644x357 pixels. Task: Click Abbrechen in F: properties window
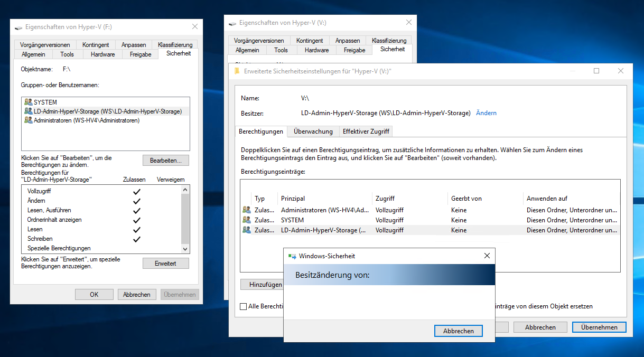(x=137, y=295)
